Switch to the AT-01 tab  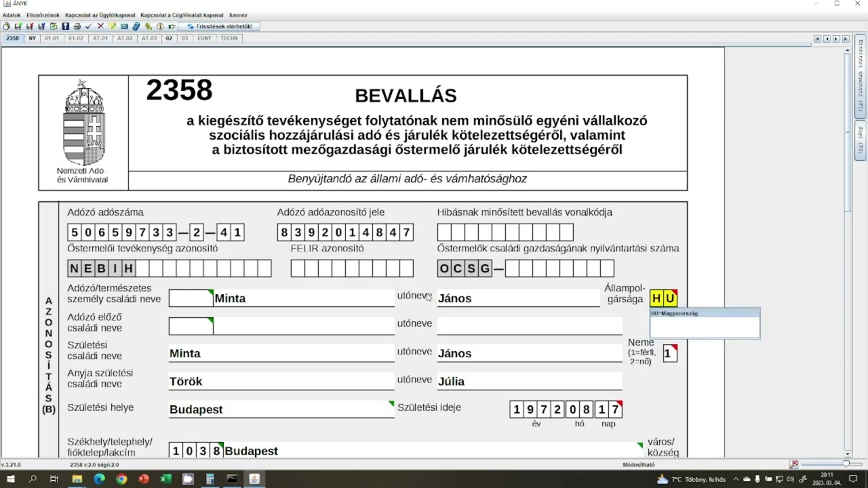tap(100, 39)
